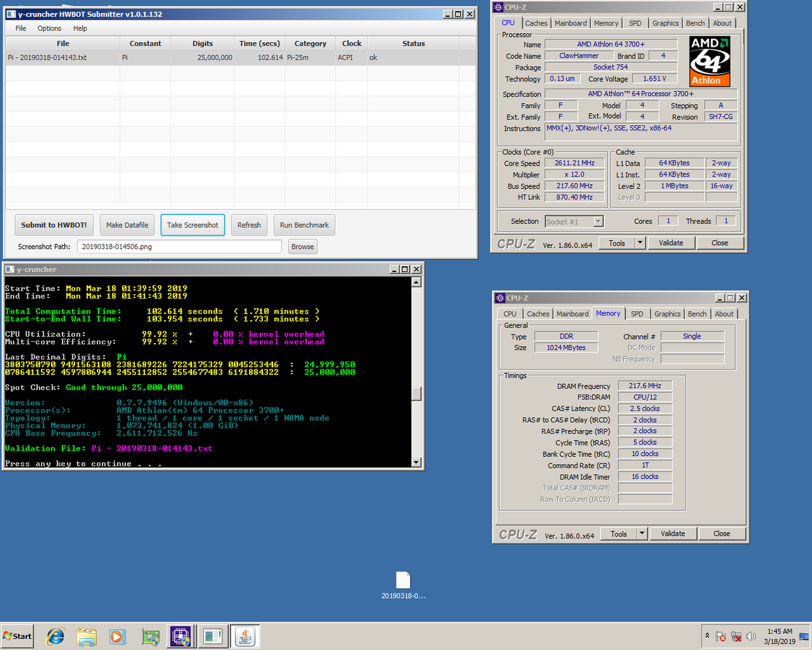Click Validate in upper CPU-Z window
Screen dimensions: 812x650
coord(671,243)
